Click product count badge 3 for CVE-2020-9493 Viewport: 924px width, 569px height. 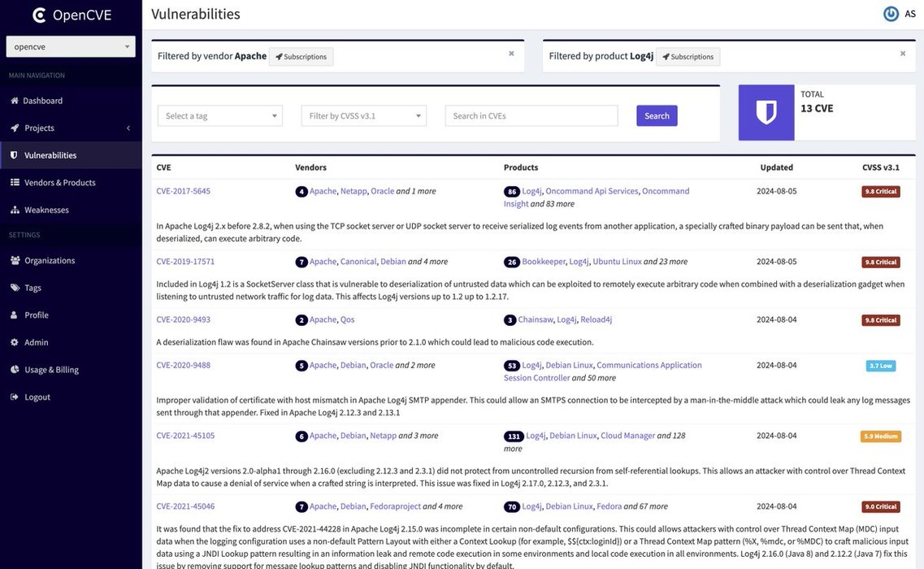pyautogui.click(x=510, y=320)
